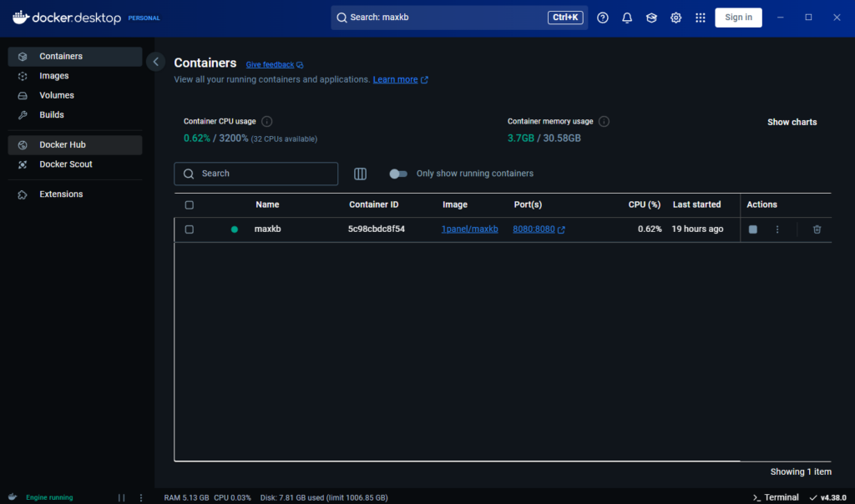Open Docker Scout from the sidebar
The height and width of the screenshot is (504, 855).
74,164
